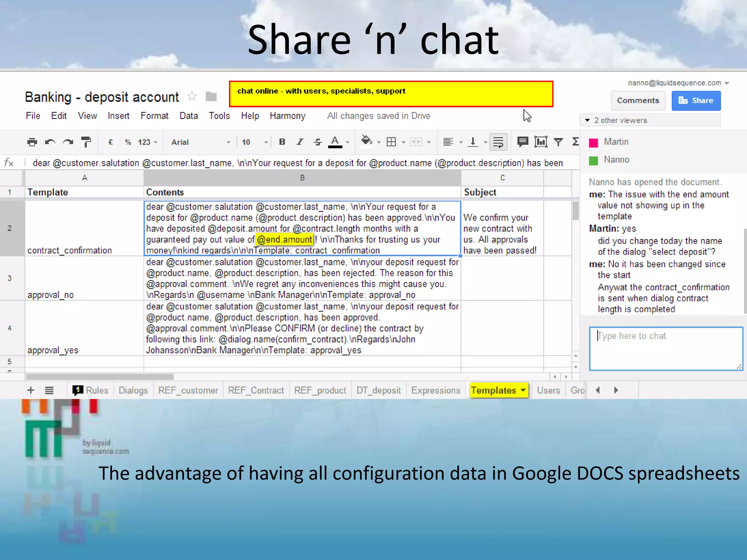Open fill color dropdown arrow
The width and height of the screenshot is (747, 560).
tap(379, 143)
